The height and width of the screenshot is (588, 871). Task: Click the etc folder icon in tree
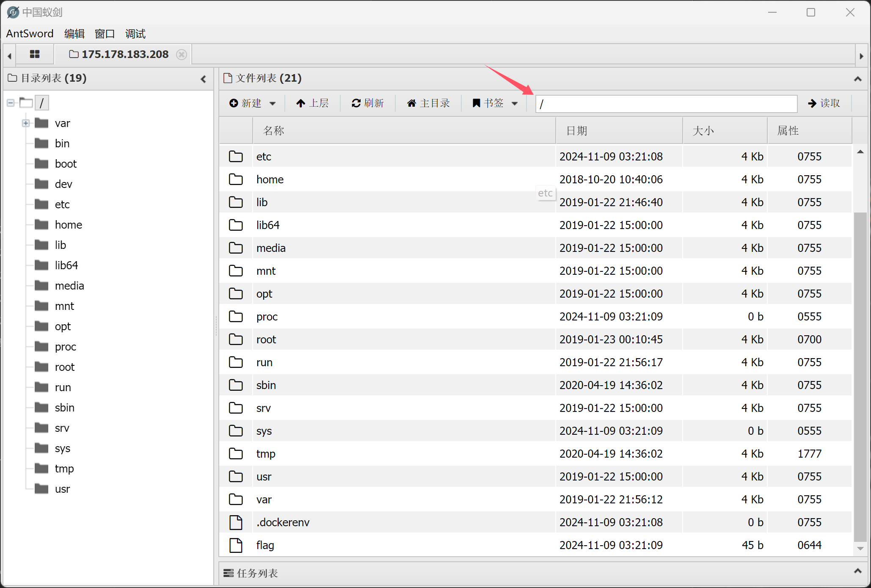point(41,204)
